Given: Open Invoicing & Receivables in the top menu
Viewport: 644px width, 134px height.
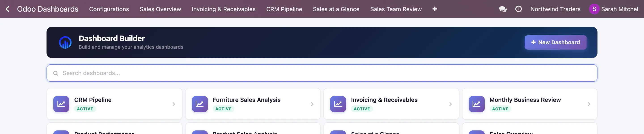Looking at the screenshot, I should pos(224,9).
